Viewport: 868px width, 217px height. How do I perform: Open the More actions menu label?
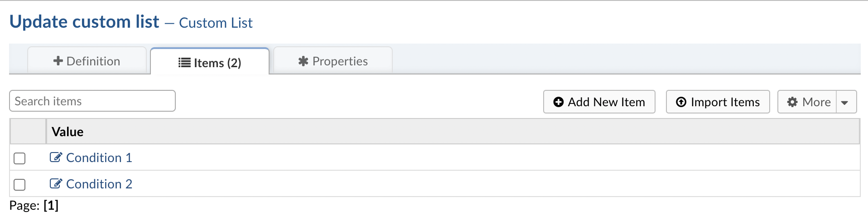click(816, 102)
